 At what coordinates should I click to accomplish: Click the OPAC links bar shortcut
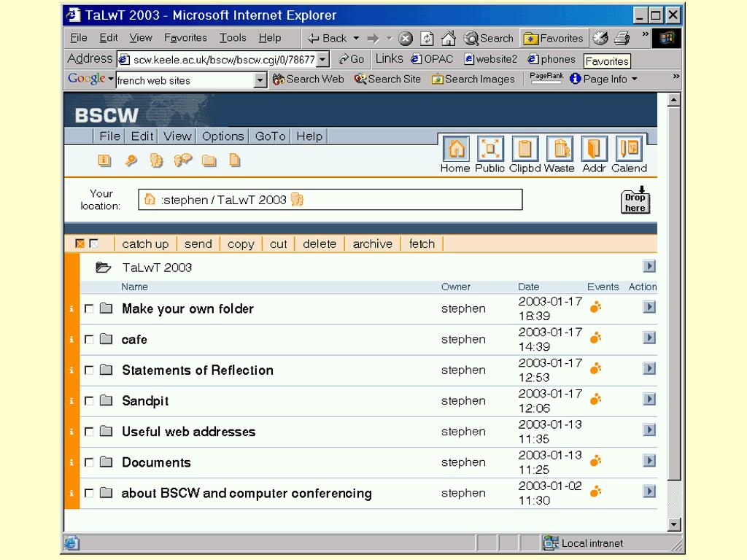pos(432,59)
